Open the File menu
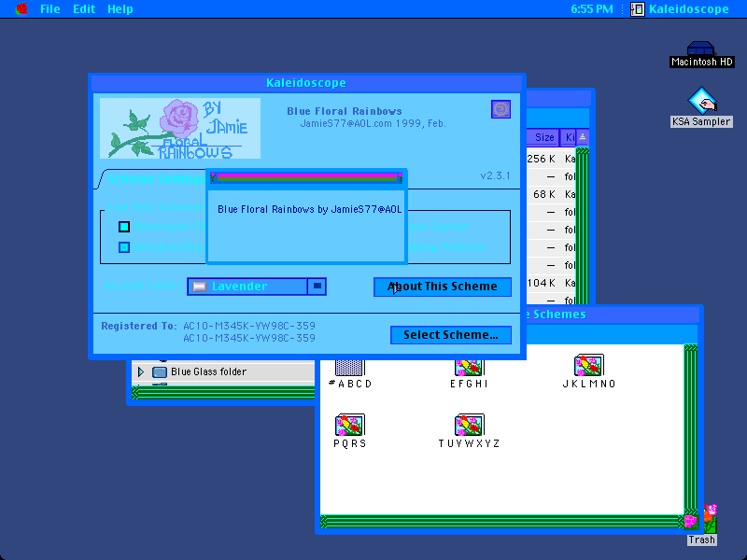This screenshot has width=747, height=560. [x=50, y=8]
